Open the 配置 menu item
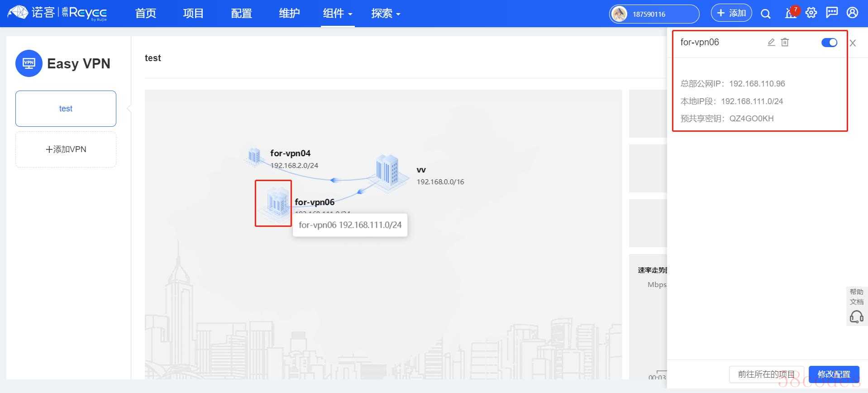 241,14
